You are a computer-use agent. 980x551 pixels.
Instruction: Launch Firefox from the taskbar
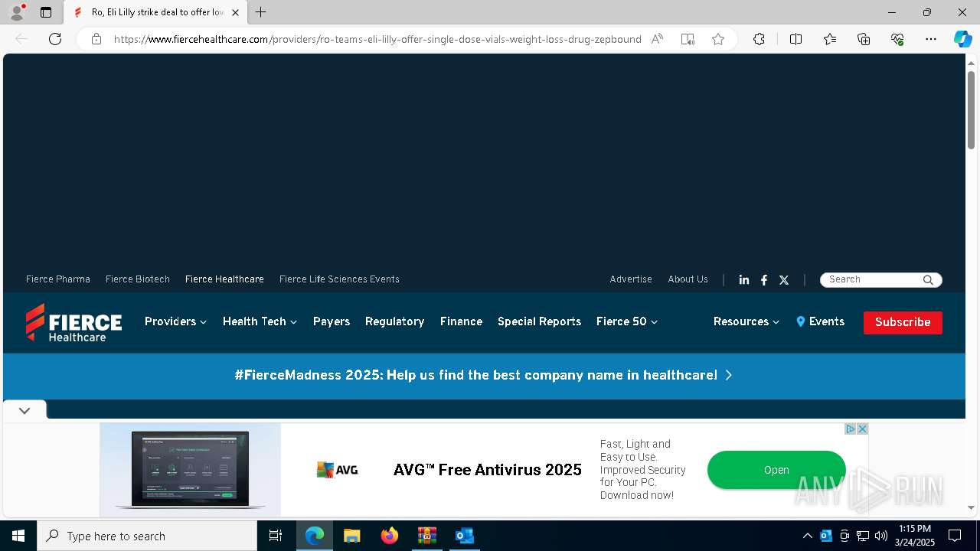390,536
